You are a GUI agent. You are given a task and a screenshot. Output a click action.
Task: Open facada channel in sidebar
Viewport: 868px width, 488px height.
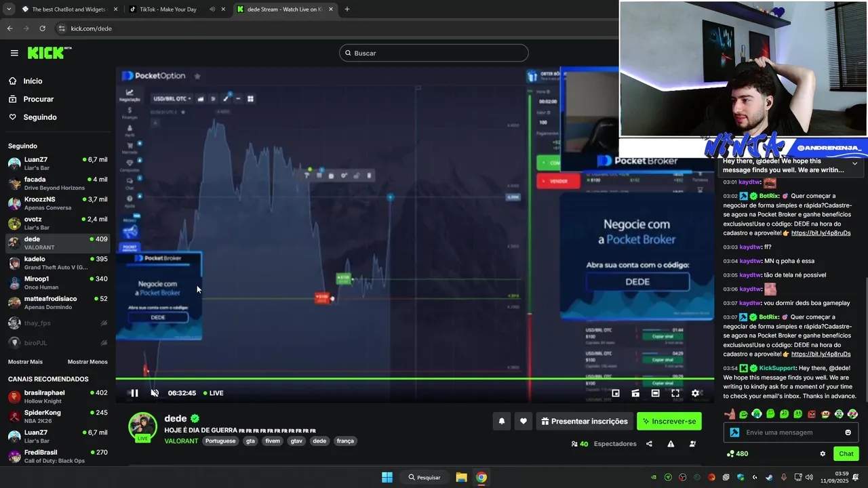(x=58, y=183)
